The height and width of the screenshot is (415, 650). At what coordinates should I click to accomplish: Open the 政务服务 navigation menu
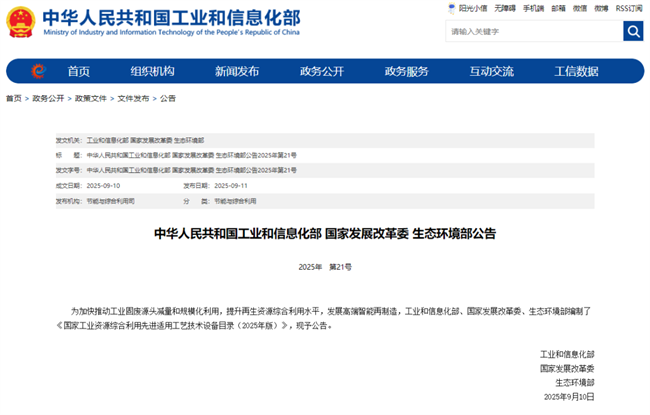(407, 71)
